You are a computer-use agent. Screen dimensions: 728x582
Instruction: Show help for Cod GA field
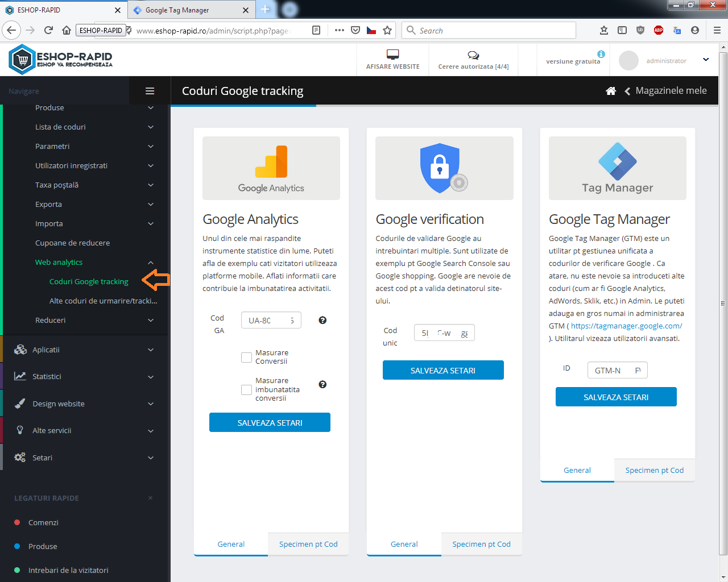pos(322,320)
